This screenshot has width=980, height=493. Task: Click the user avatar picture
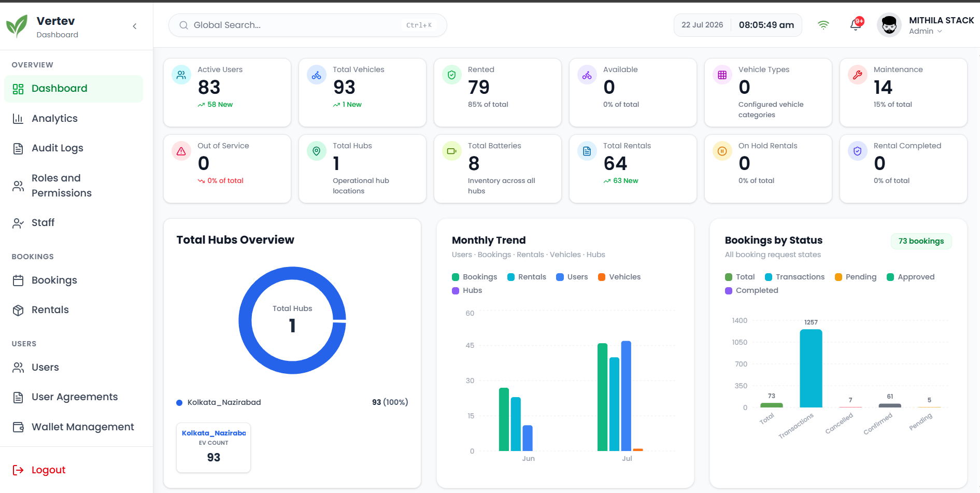[x=889, y=25]
